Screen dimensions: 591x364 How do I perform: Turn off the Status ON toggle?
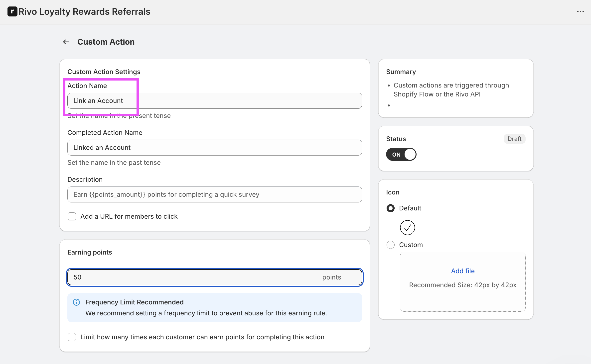[401, 154]
